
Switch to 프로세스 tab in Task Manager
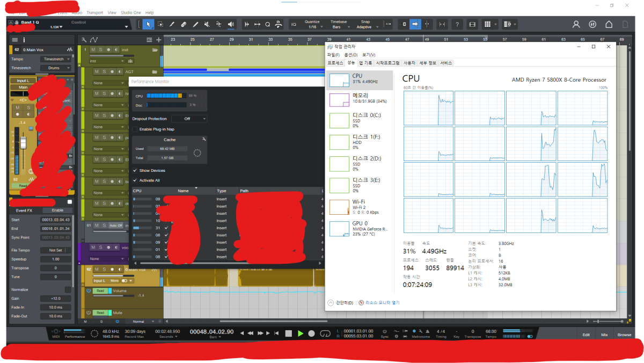[x=335, y=63]
